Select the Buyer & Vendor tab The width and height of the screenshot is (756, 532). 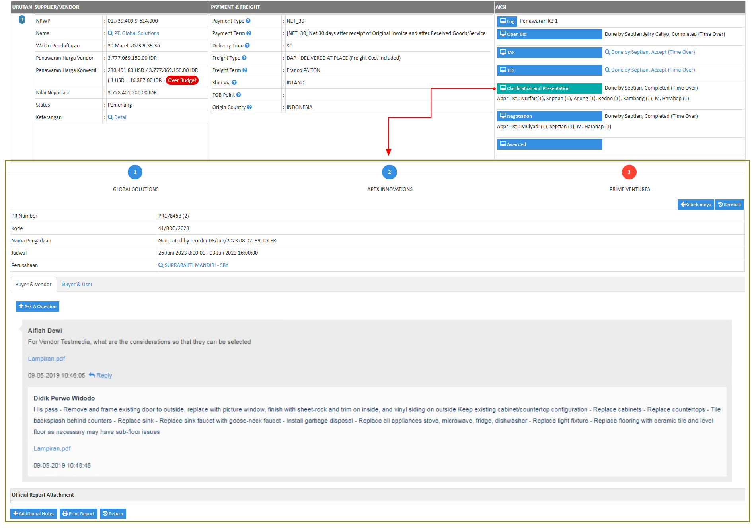point(33,284)
